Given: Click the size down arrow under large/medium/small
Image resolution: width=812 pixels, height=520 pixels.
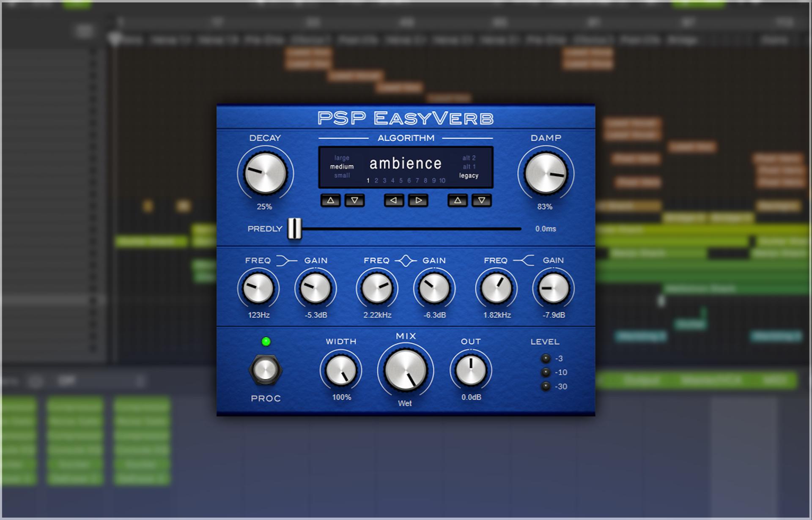Looking at the screenshot, I should tap(354, 200).
